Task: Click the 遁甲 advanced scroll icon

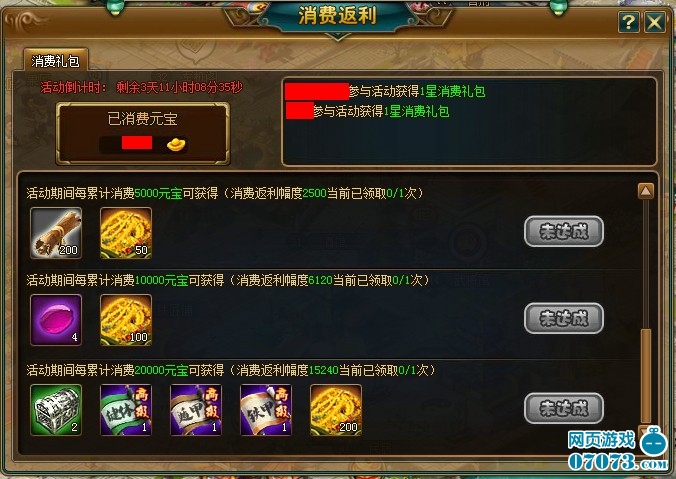Action: pos(196,410)
